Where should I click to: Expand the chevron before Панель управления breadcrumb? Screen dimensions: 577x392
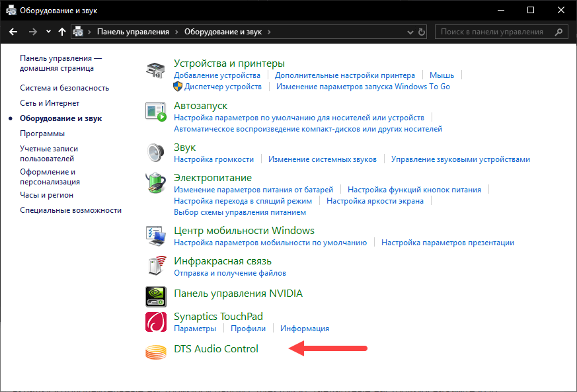coord(89,32)
